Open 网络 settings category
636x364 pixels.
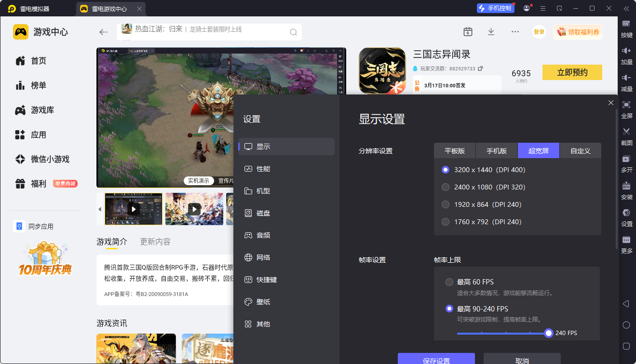pos(286,257)
